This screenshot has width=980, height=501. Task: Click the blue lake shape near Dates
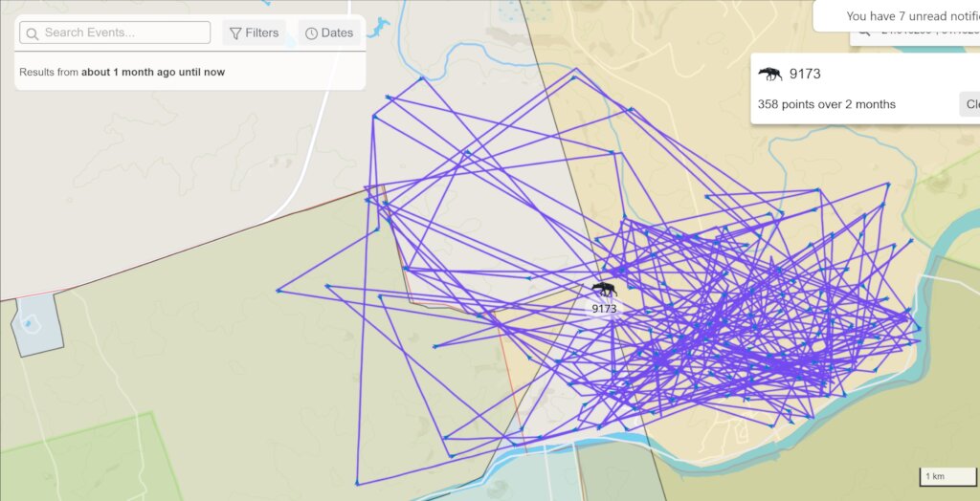click(379, 26)
